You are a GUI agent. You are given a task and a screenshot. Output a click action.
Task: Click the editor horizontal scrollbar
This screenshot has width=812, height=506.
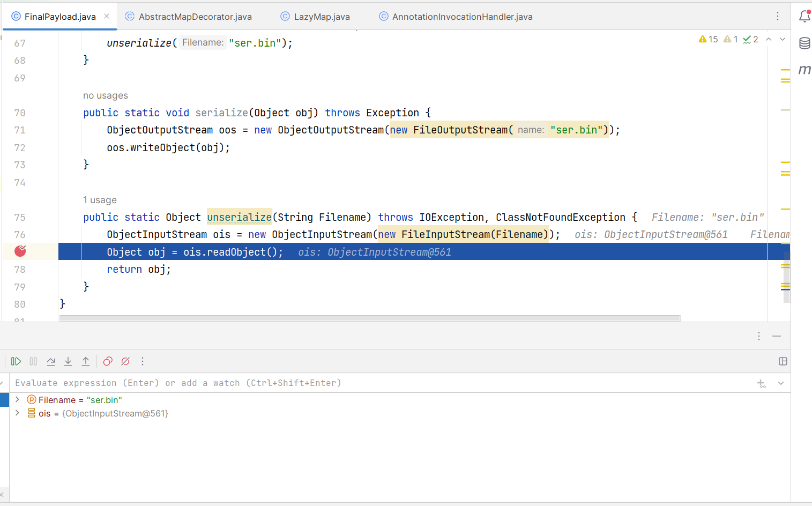pos(370,318)
